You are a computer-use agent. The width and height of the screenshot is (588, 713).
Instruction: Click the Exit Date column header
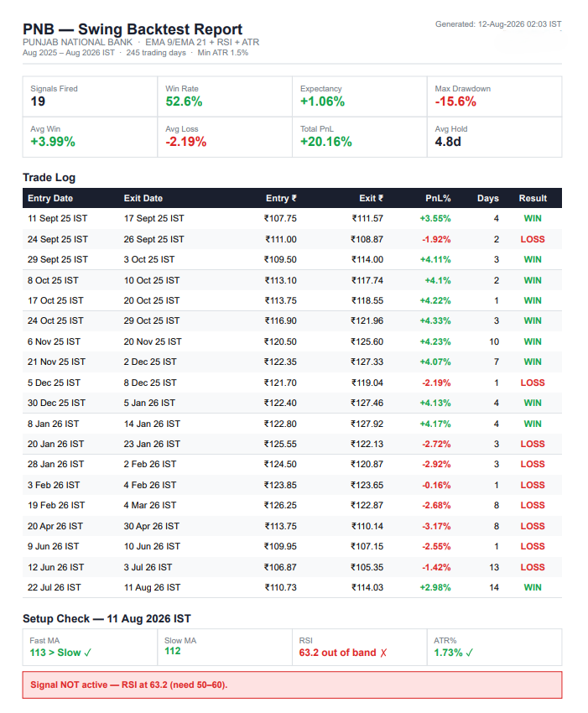tap(143, 198)
